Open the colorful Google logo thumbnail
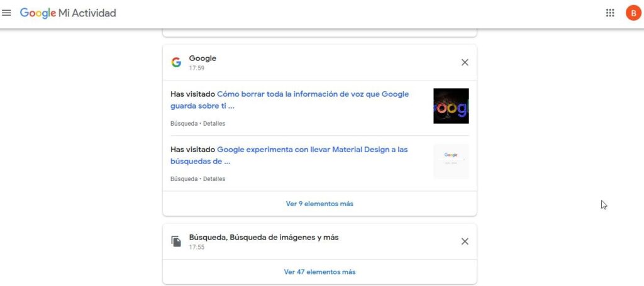Viewport: 644px width, 286px height. pyautogui.click(x=451, y=106)
